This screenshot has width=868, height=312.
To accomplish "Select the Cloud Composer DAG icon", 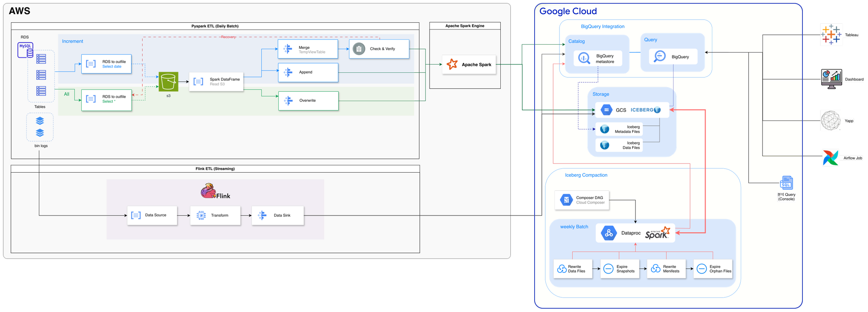I will click(566, 200).
